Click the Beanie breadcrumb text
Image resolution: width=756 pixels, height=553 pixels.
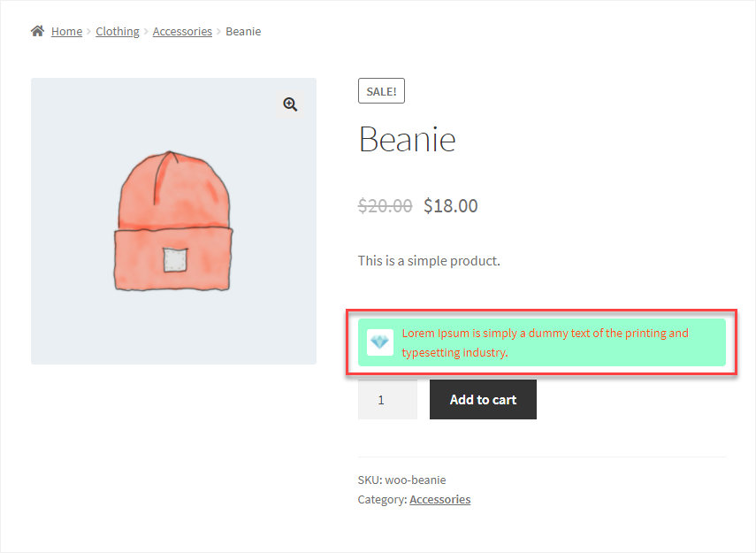(243, 31)
